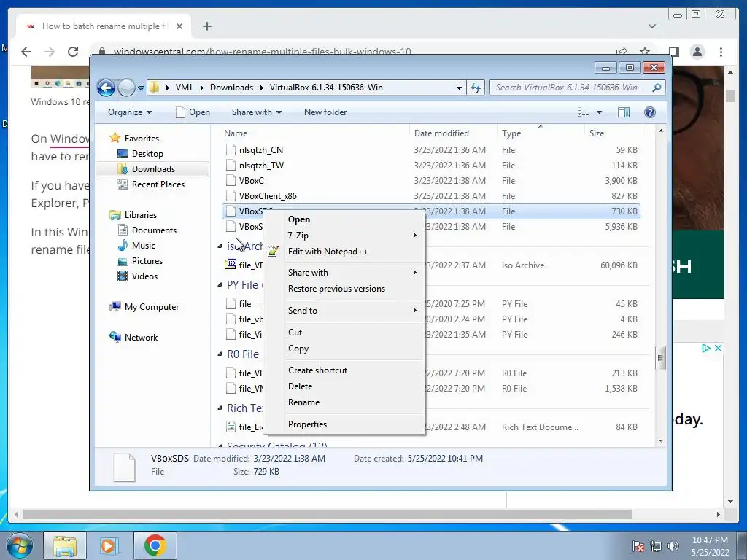The width and height of the screenshot is (747, 560).
Task: Collapse the R0 File group
Action: [220, 354]
